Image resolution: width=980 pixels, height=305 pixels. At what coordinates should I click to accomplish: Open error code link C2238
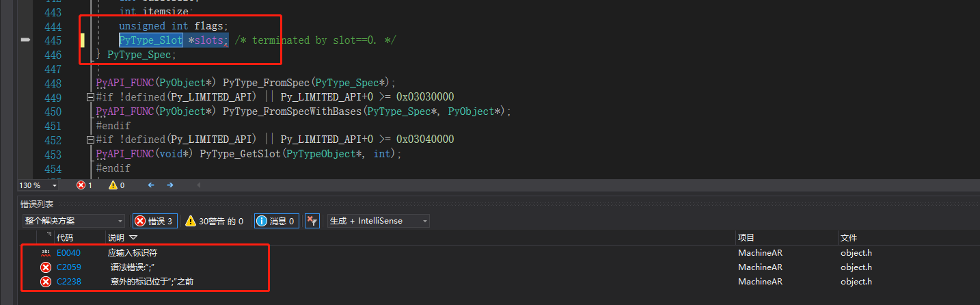(68, 282)
